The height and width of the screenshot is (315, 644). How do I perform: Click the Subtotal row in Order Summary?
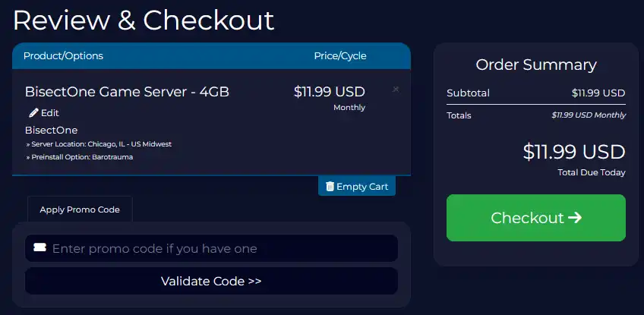(x=535, y=93)
